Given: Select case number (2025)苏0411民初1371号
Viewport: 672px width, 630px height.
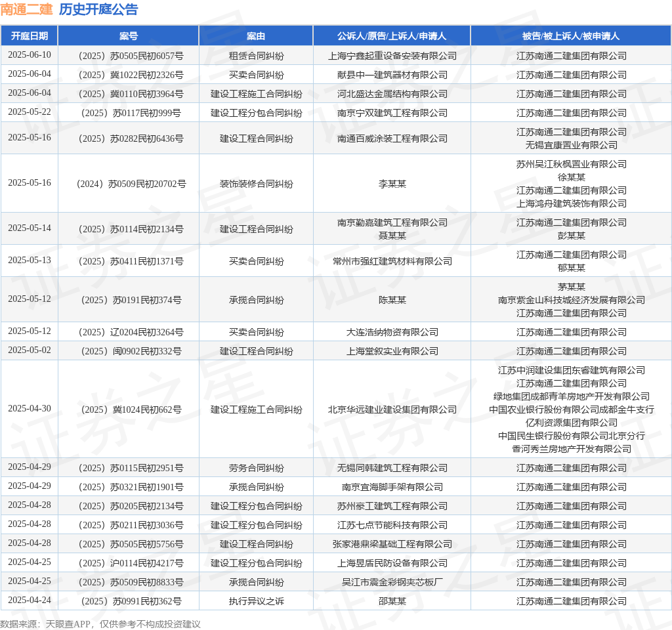Looking at the screenshot, I should [131, 261].
